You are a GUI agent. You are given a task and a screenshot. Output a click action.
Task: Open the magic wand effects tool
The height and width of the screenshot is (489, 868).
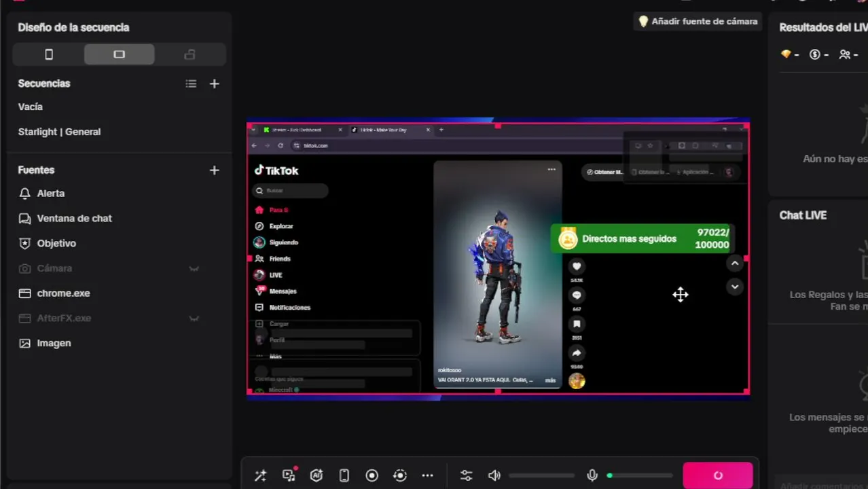click(261, 476)
